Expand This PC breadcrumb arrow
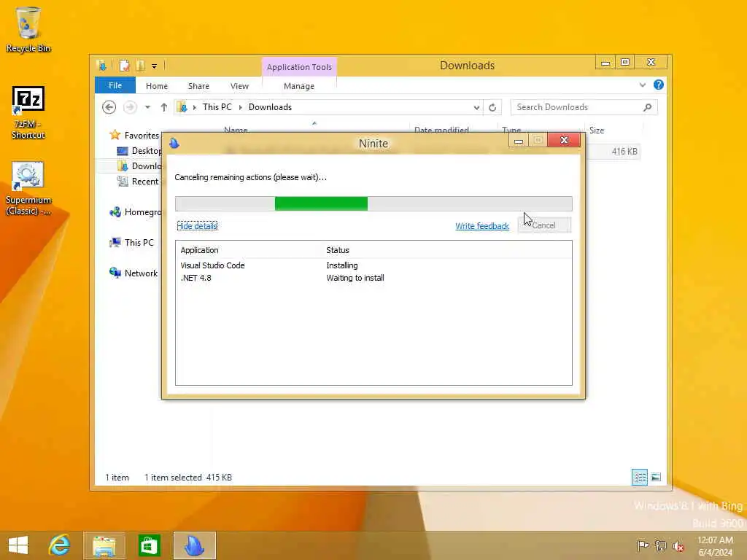 [241, 107]
